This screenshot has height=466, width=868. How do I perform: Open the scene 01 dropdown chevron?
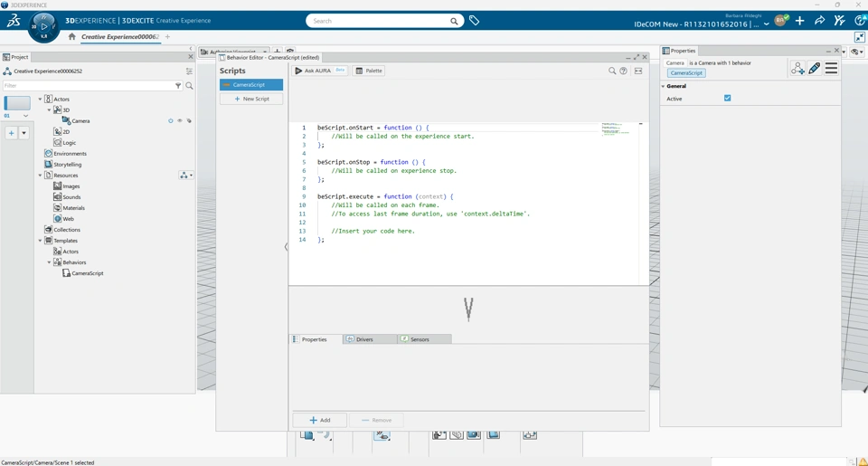coord(25,116)
